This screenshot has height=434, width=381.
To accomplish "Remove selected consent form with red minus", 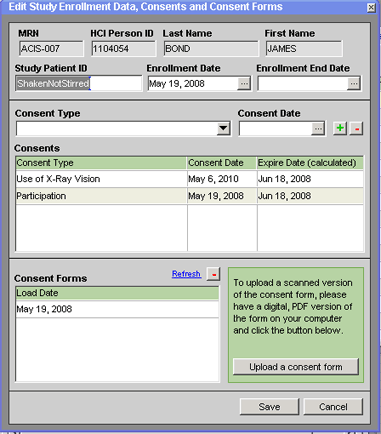I will point(213,274).
